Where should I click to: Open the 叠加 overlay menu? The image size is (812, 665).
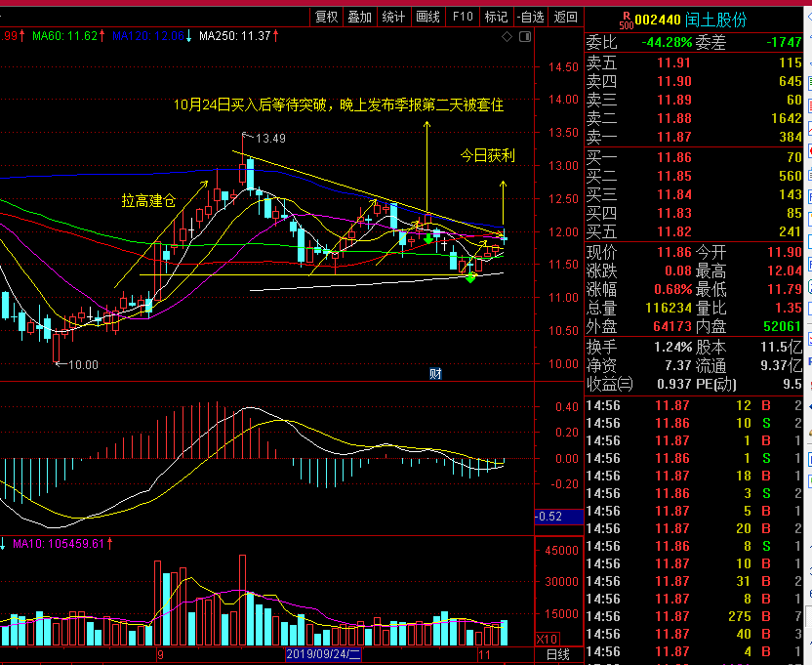tap(360, 18)
